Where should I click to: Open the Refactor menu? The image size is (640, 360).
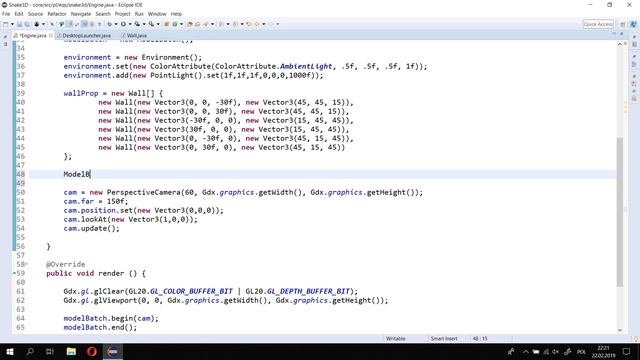click(x=57, y=14)
